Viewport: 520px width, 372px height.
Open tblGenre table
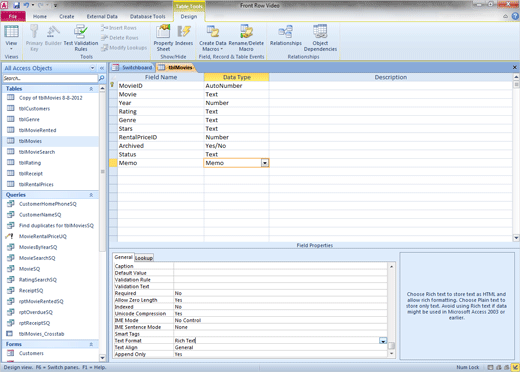pyautogui.click(x=29, y=119)
